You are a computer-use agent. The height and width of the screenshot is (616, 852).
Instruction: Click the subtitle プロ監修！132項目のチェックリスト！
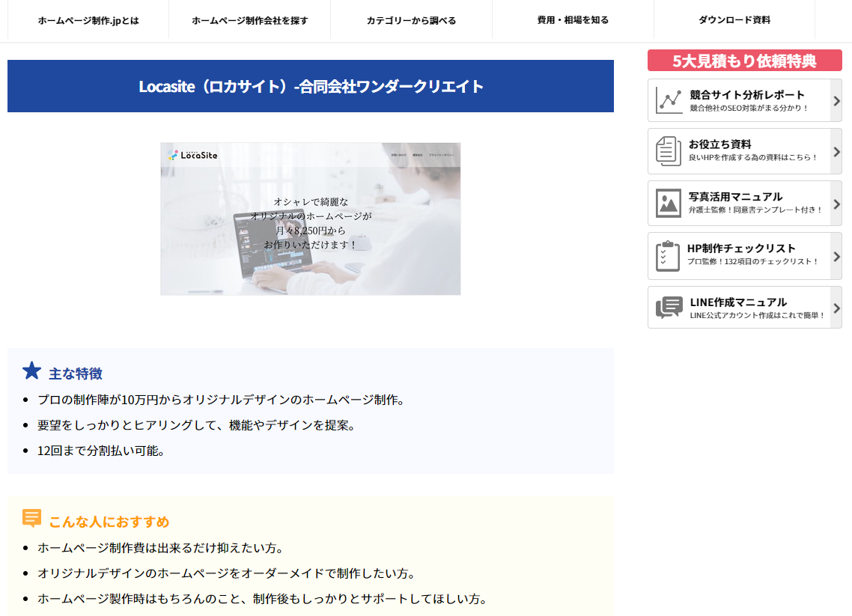[x=752, y=261]
